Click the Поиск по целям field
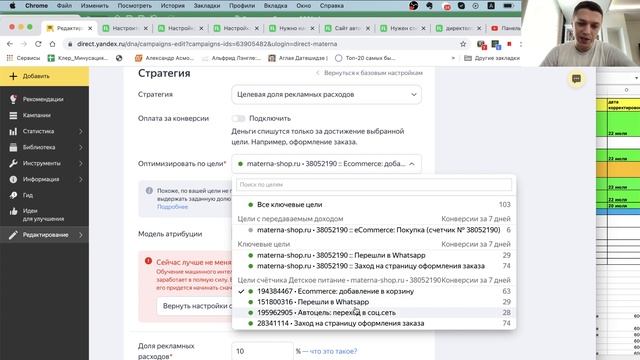The image size is (640, 360). tap(373, 184)
